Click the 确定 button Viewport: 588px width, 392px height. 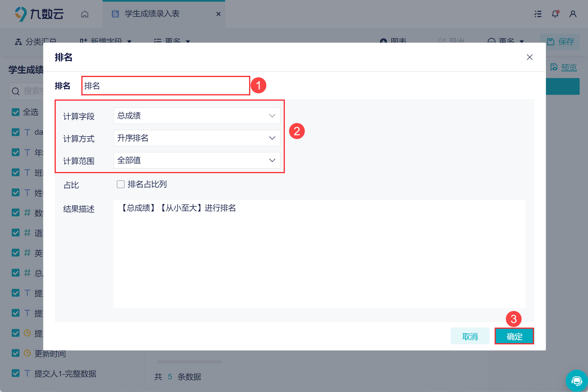coord(514,336)
